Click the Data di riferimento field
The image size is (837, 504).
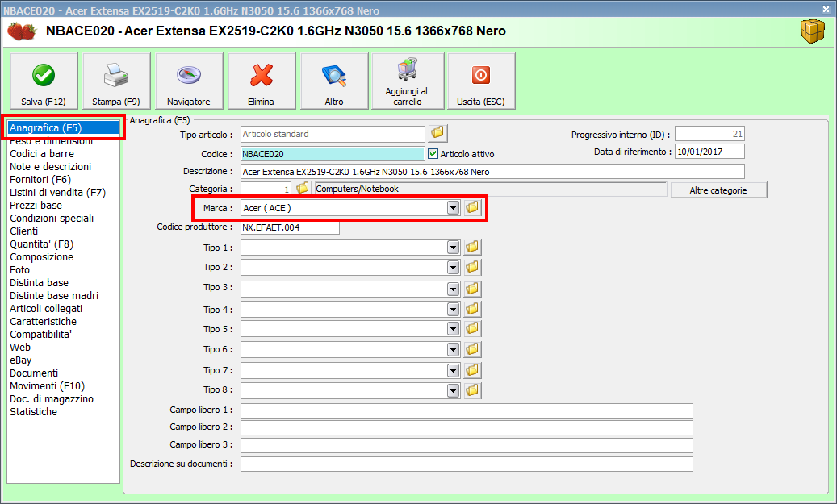(x=709, y=152)
